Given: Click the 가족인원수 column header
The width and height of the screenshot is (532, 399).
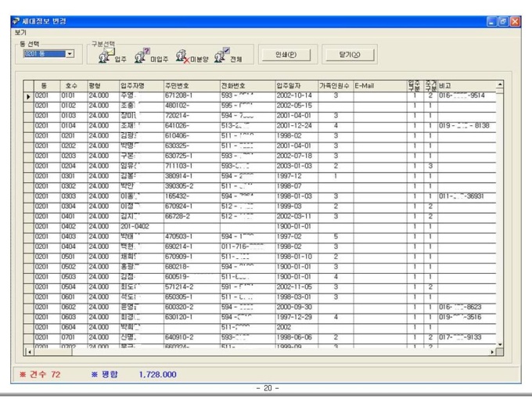Looking at the screenshot, I should pos(336,86).
